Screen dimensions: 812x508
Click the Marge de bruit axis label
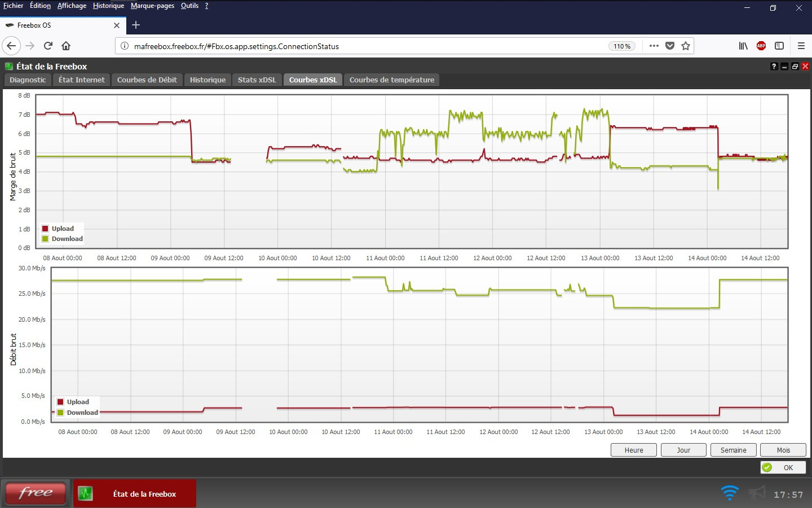click(13, 177)
